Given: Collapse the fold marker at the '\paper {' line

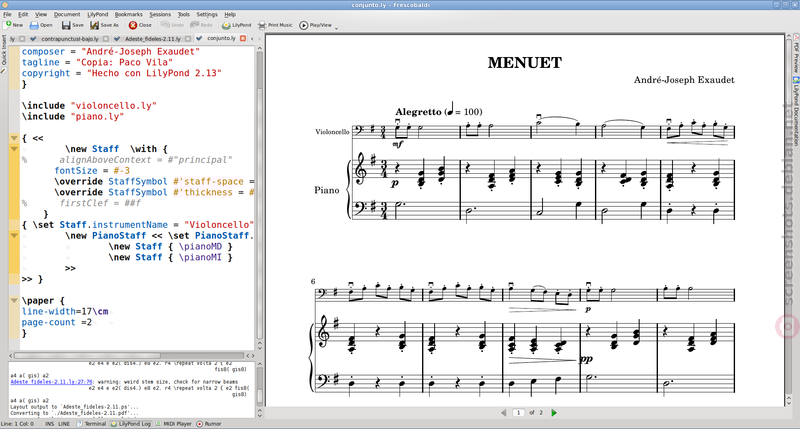Looking at the screenshot, I should [14, 300].
